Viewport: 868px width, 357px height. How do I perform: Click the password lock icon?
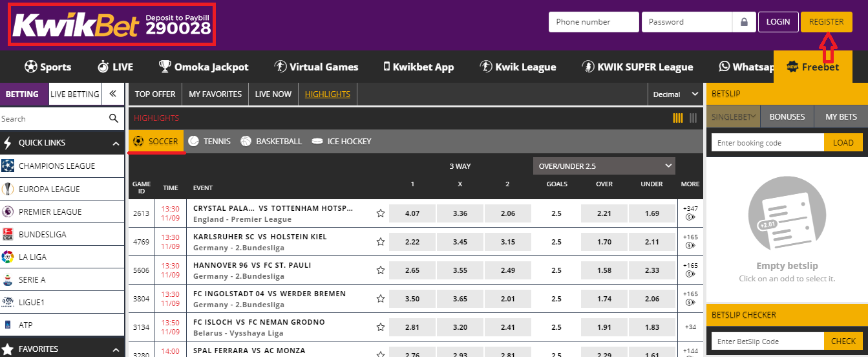(744, 22)
